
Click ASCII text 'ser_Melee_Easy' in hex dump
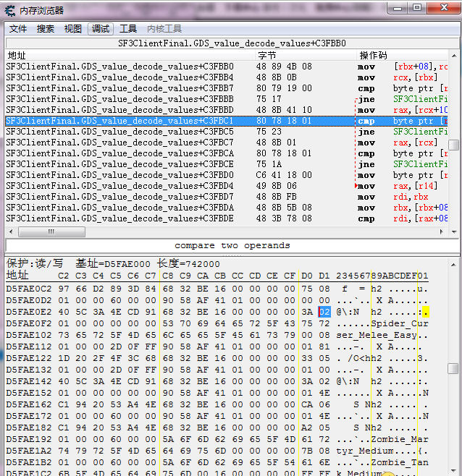coord(377,335)
